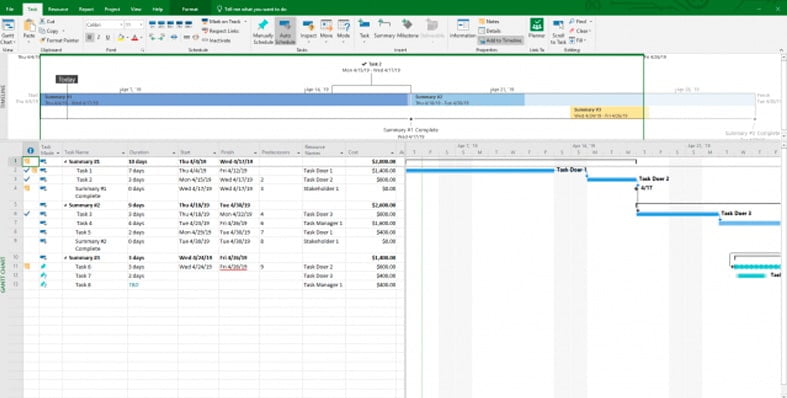This screenshot has width=787, height=398.
Task: Insert a Milestone from the ribbon
Action: click(407, 29)
